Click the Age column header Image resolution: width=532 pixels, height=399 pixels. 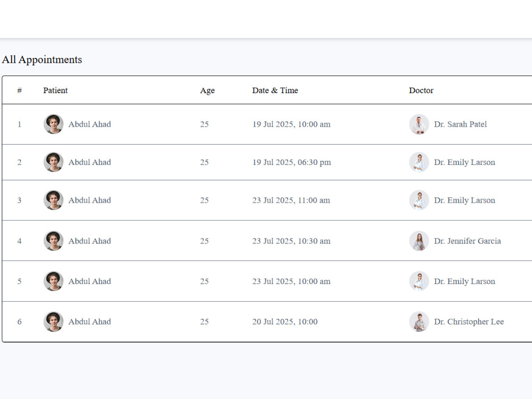pyautogui.click(x=207, y=90)
